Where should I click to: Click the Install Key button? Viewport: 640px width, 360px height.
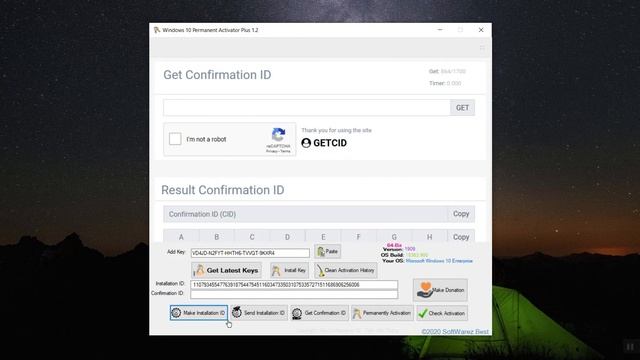coord(289,270)
